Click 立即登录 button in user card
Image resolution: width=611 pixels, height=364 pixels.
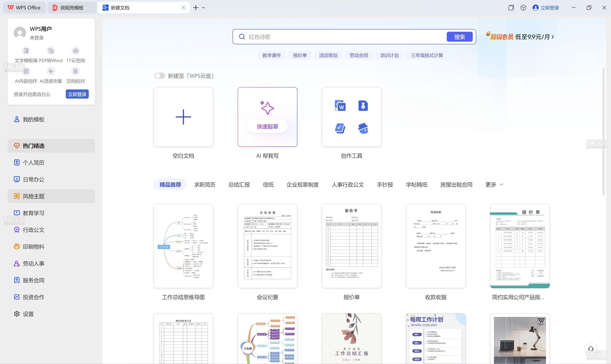[x=77, y=94]
